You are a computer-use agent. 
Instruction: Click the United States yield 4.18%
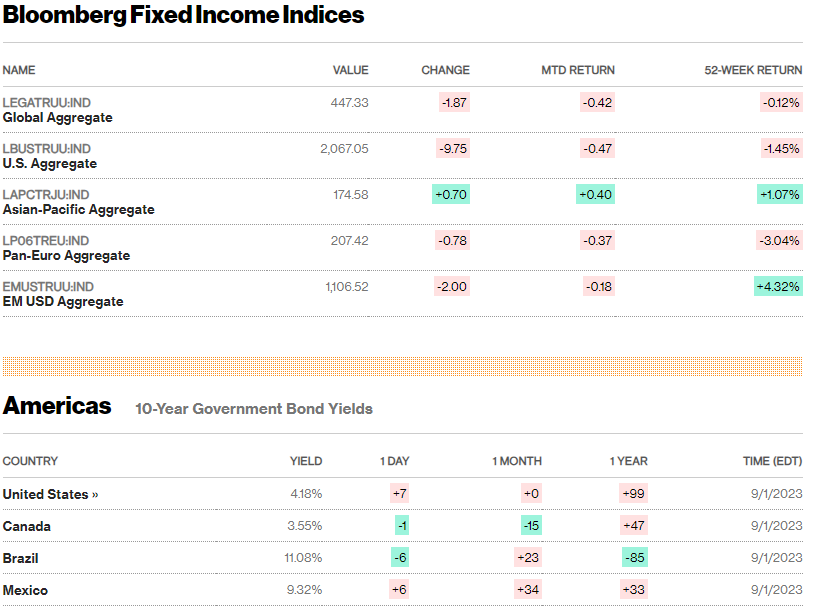(x=306, y=494)
